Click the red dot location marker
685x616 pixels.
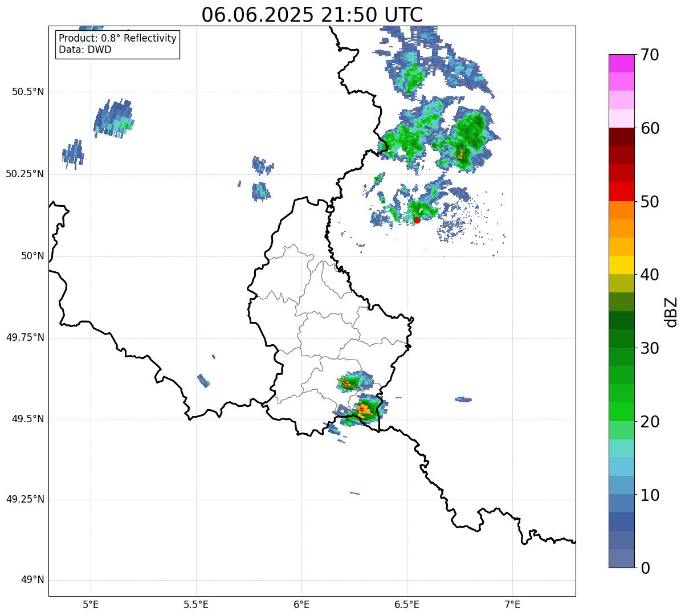coord(417,220)
